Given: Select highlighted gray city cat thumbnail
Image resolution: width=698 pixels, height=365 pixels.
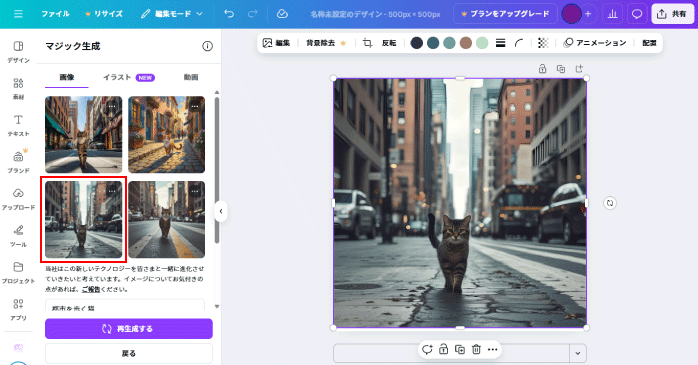Looking at the screenshot, I should tap(84, 219).
